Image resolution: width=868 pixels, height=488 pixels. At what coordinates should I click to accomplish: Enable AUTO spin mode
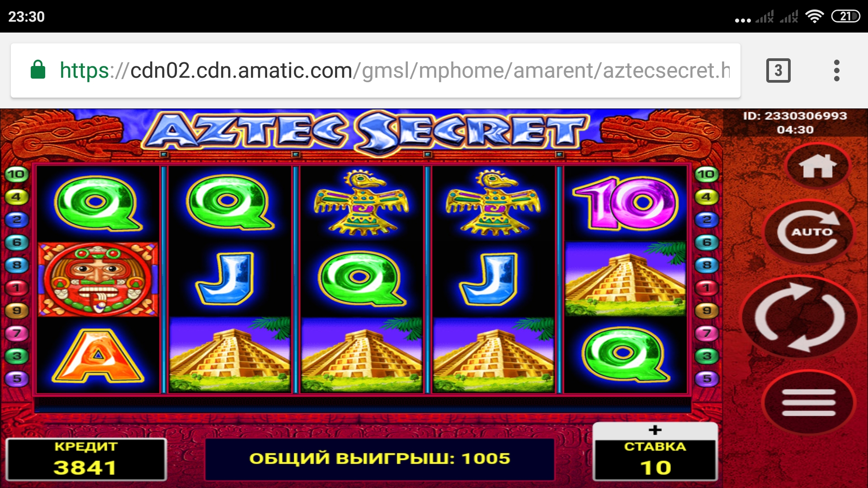(810, 232)
